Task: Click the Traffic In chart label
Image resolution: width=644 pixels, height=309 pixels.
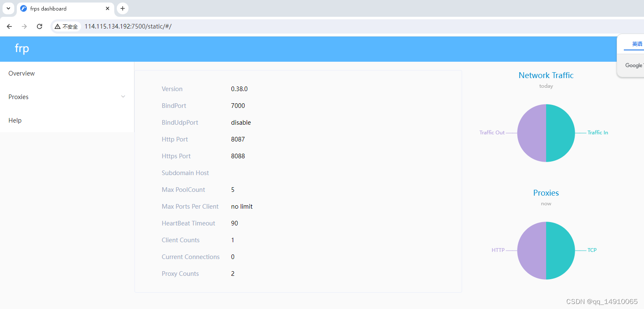Action: click(597, 133)
